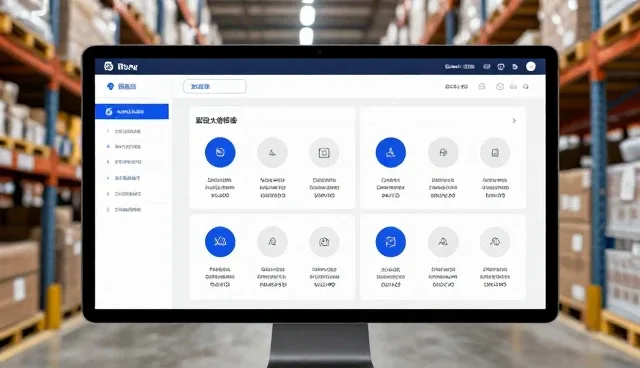
Task: Click the last gray icon in the white toolbar
Action: click(x=526, y=86)
